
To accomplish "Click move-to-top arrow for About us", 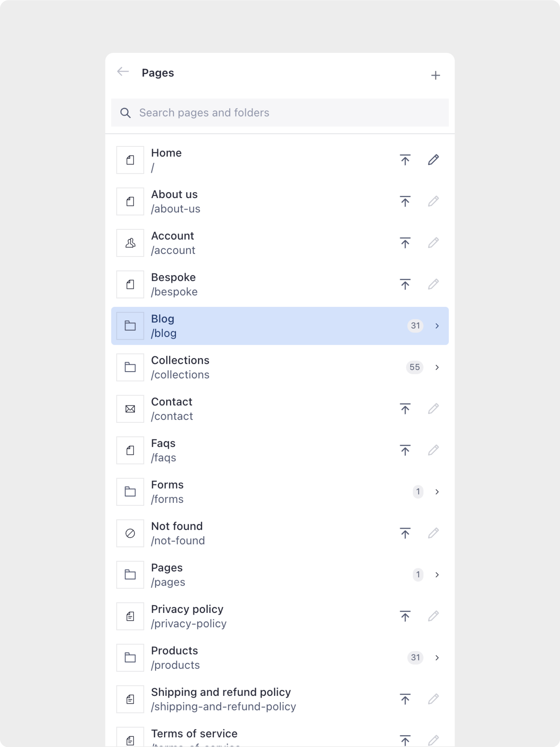I will 405,201.
